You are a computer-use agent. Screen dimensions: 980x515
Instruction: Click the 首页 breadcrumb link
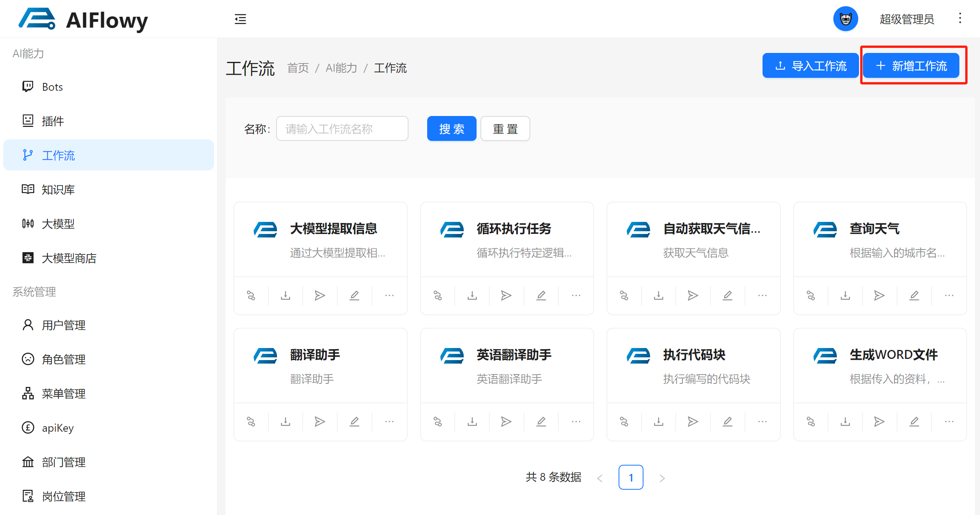[x=298, y=68]
